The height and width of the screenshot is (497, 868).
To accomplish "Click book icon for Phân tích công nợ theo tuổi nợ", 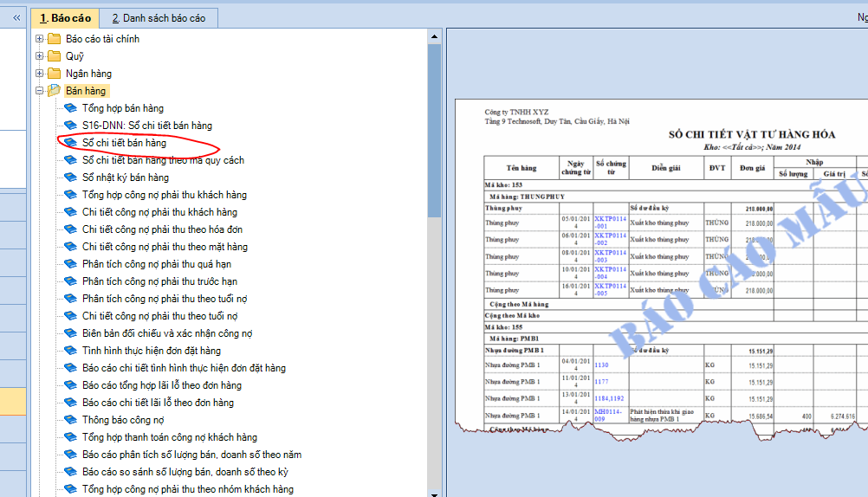I will 70,299.
